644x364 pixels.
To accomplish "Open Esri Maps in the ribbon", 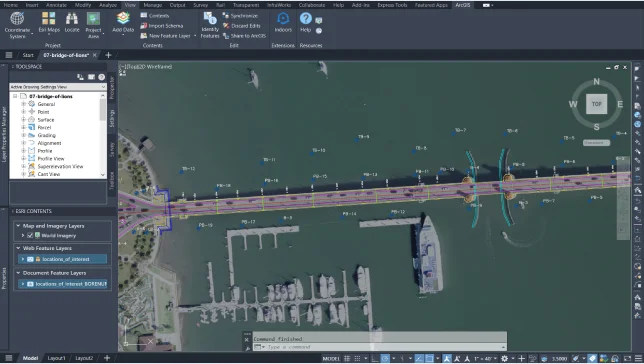I will (49, 22).
